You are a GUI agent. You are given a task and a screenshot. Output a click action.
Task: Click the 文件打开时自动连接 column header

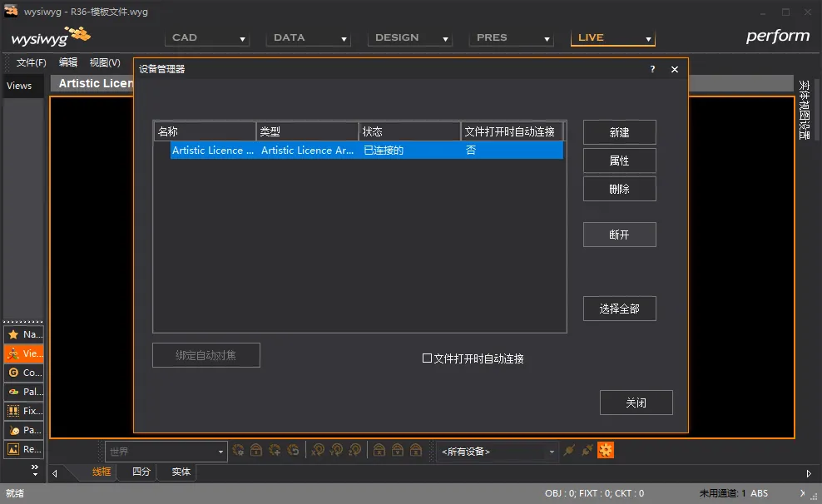click(513, 131)
